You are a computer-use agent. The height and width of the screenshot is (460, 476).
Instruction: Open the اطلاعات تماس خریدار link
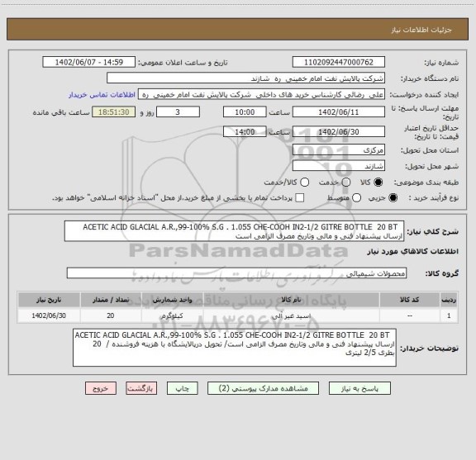(x=102, y=95)
